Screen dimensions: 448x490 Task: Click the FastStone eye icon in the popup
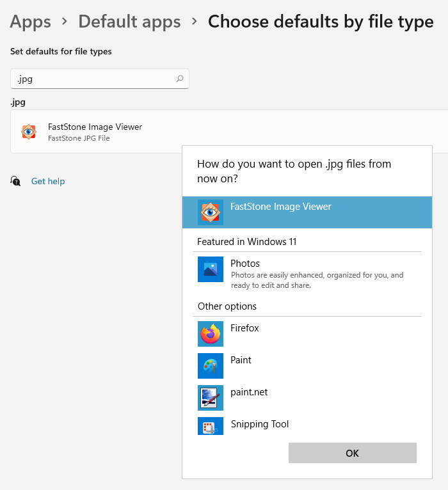211,212
